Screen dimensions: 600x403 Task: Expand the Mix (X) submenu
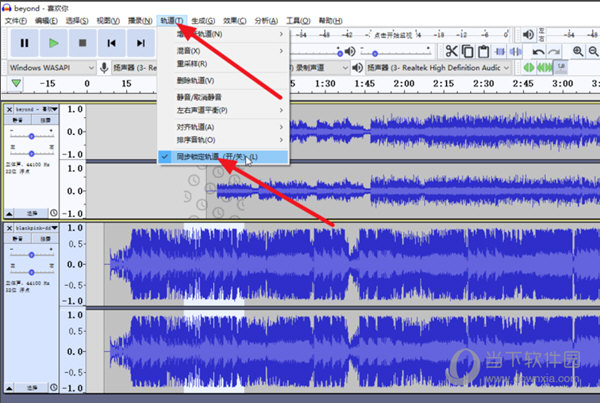223,51
